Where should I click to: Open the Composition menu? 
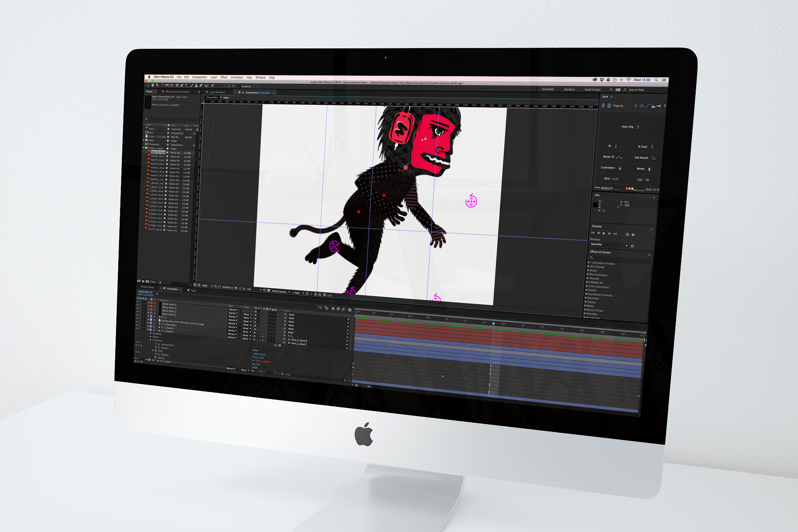click(199, 77)
